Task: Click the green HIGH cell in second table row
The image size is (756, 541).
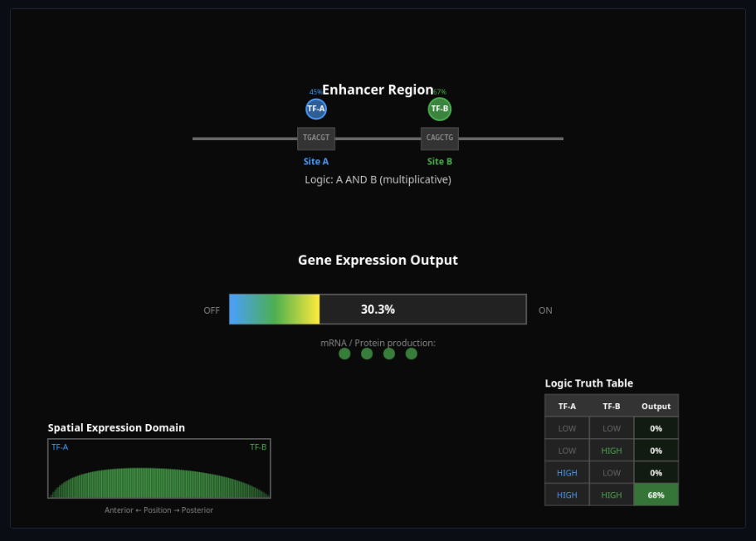Action: tap(612, 451)
